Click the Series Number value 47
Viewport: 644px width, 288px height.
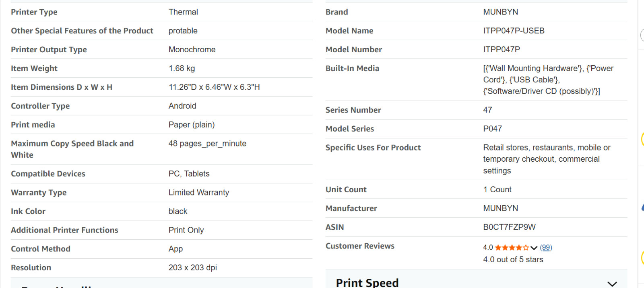[x=488, y=110]
